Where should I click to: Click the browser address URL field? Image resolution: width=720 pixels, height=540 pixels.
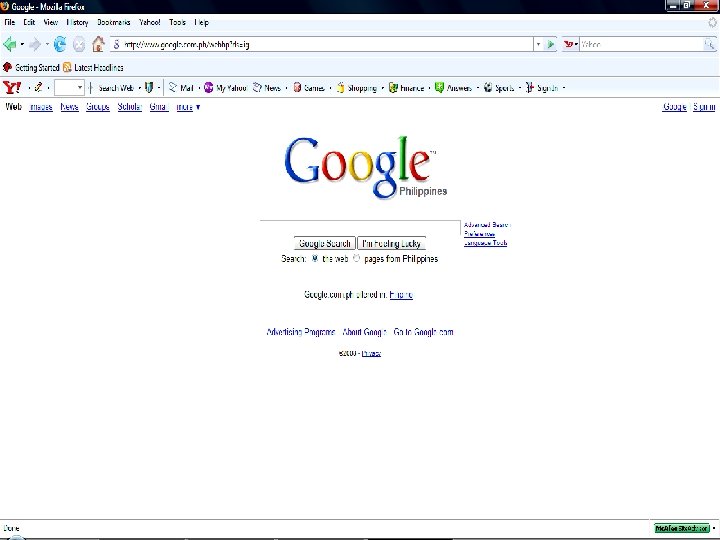click(x=321, y=45)
